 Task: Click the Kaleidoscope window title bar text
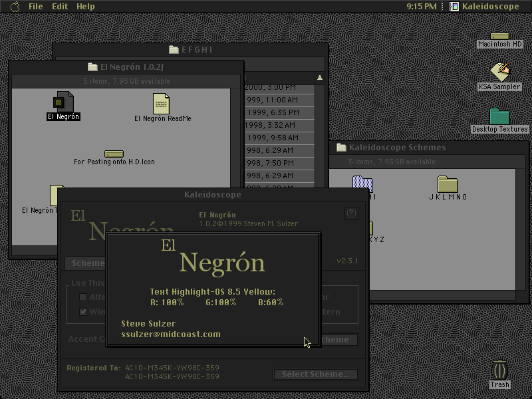point(213,194)
